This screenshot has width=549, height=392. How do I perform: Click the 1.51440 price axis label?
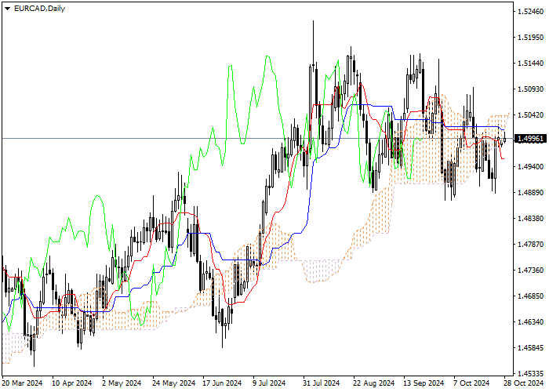pos(531,64)
